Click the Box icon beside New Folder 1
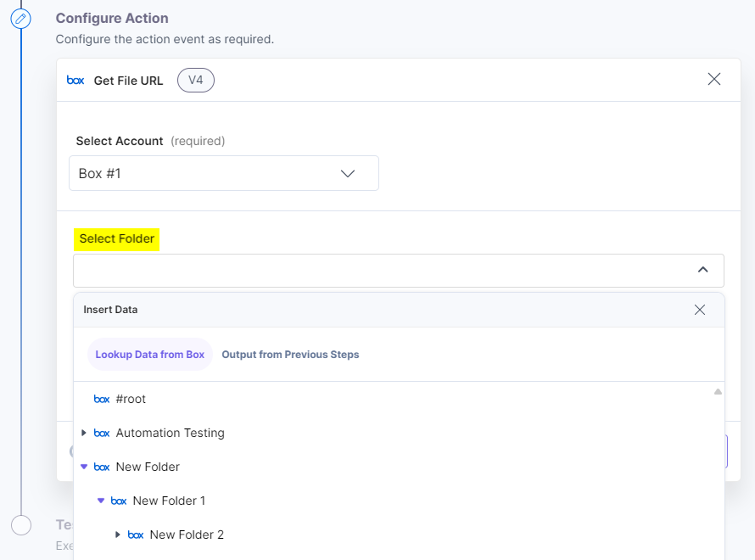Screen dimensions: 755x560 (119, 501)
